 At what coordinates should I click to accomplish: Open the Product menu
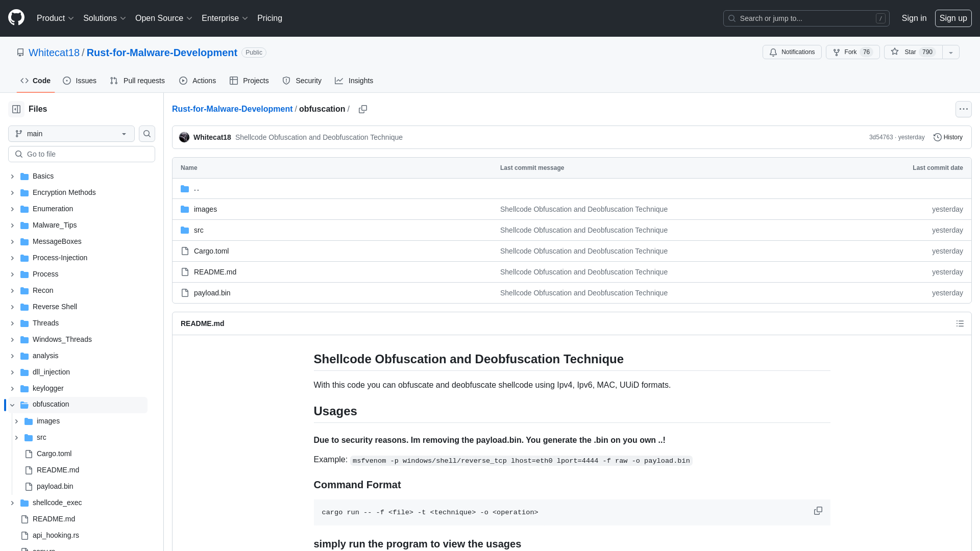pos(55,18)
